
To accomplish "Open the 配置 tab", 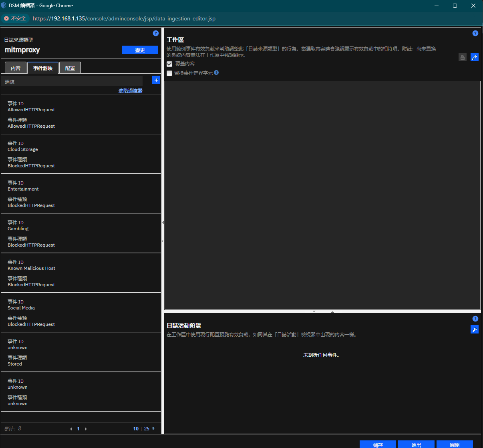I will click(x=70, y=68).
